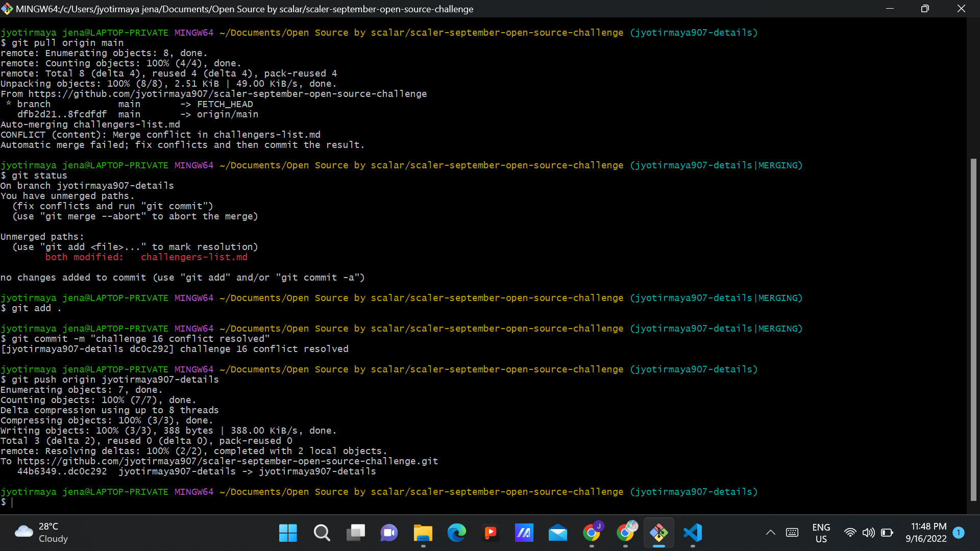
Task: Open the red play-button app on taskbar
Action: pos(490,533)
